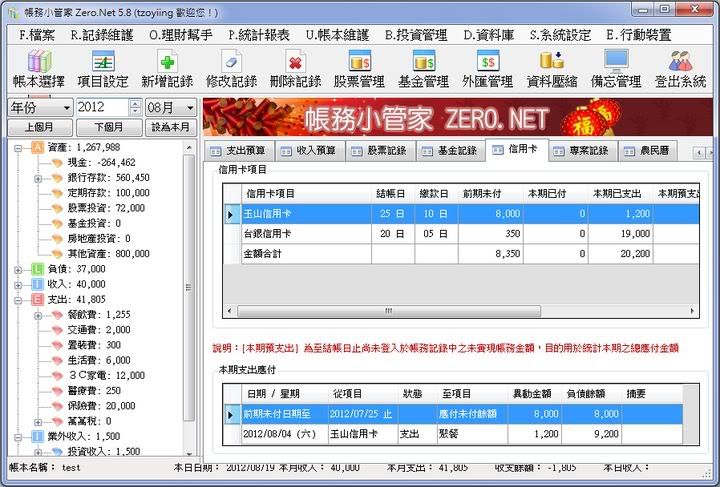Open the 08月 month dropdown
The width and height of the screenshot is (720, 487).
[x=171, y=108]
